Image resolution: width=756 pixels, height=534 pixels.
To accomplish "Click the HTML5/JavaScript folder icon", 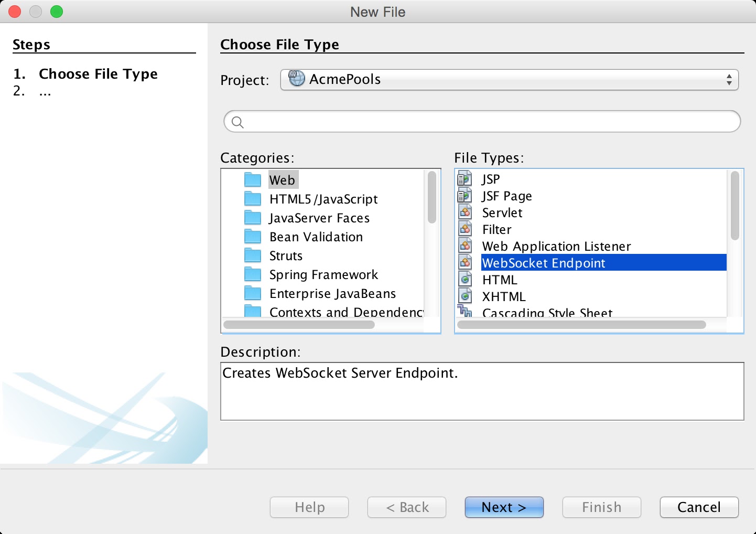I will click(253, 199).
